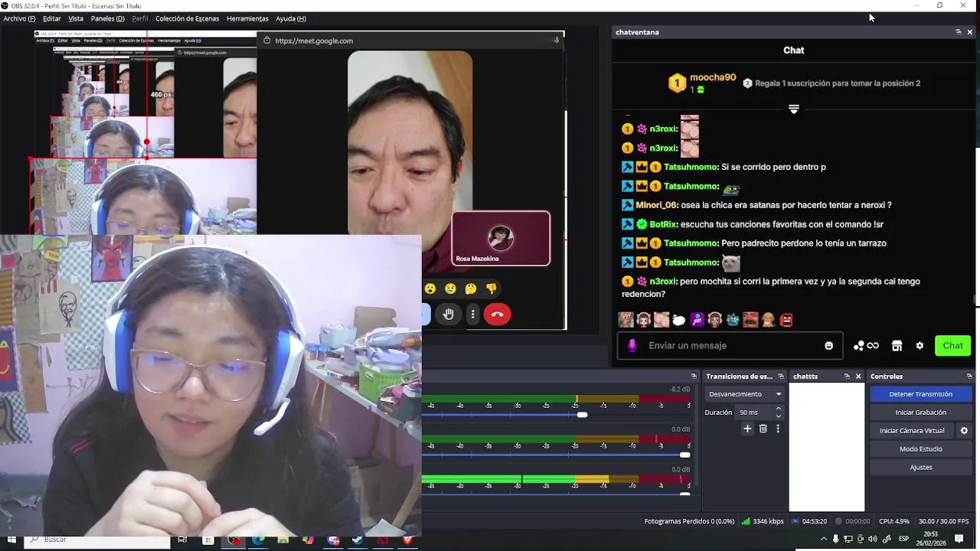Increase duration with the up stepper arrow

(x=779, y=409)
